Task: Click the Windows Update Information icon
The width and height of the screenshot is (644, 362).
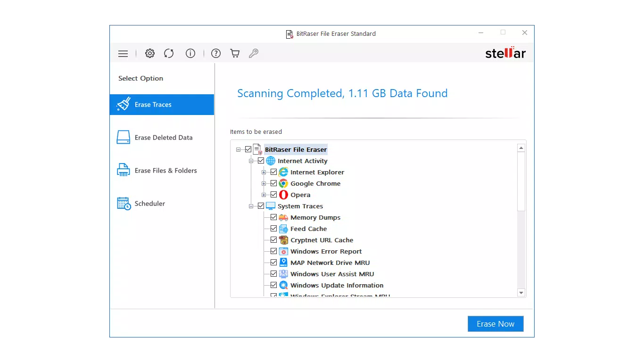Action: pyautogui.click(x=283, y=285)
